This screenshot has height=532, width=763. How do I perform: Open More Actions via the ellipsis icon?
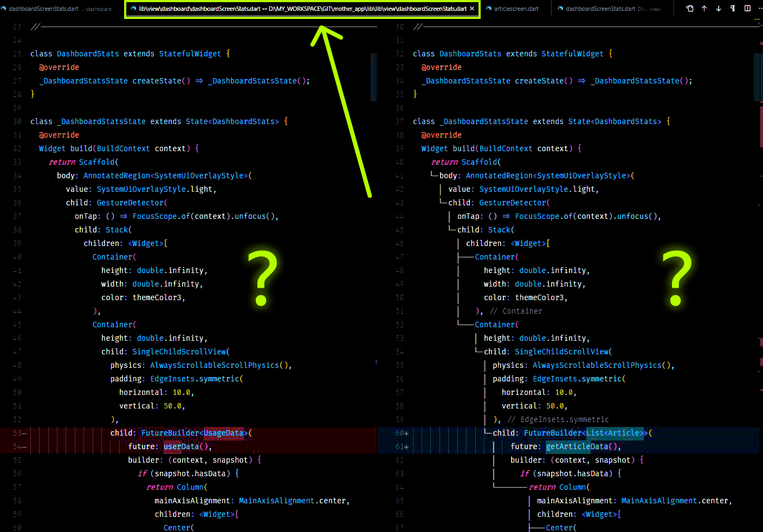coord(761,8)
